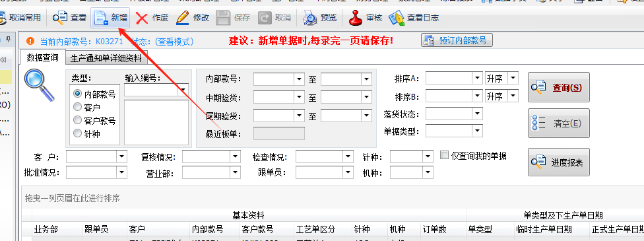644x241 pixels.
Task: Click the list box under 输入编号
Action: tap(156, 122)
